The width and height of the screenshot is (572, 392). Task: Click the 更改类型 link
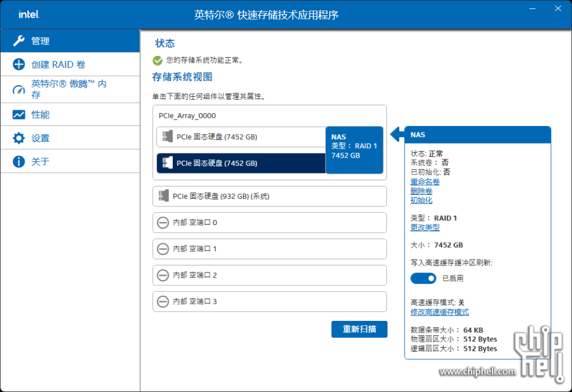(425, 228)
